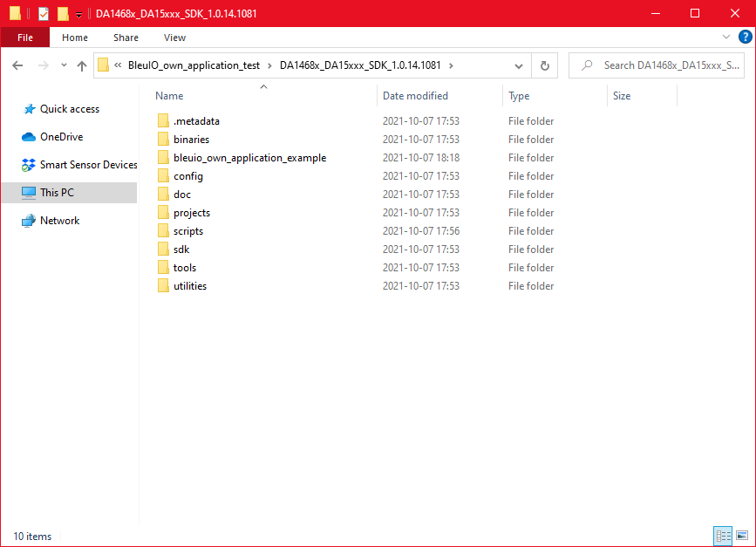Select the utilities folder name text
The height and width of the screenshot is (547, 756).
(190, 286)
